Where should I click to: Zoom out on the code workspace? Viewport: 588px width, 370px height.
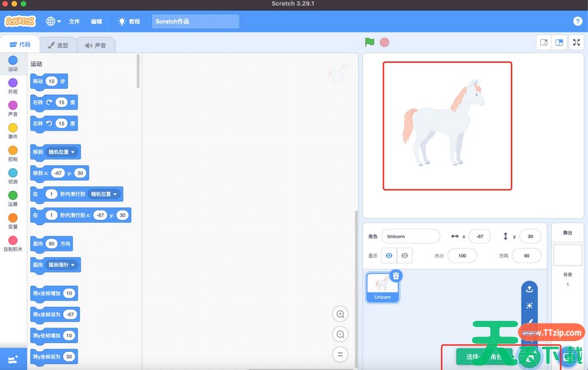[x=341, y=334]
